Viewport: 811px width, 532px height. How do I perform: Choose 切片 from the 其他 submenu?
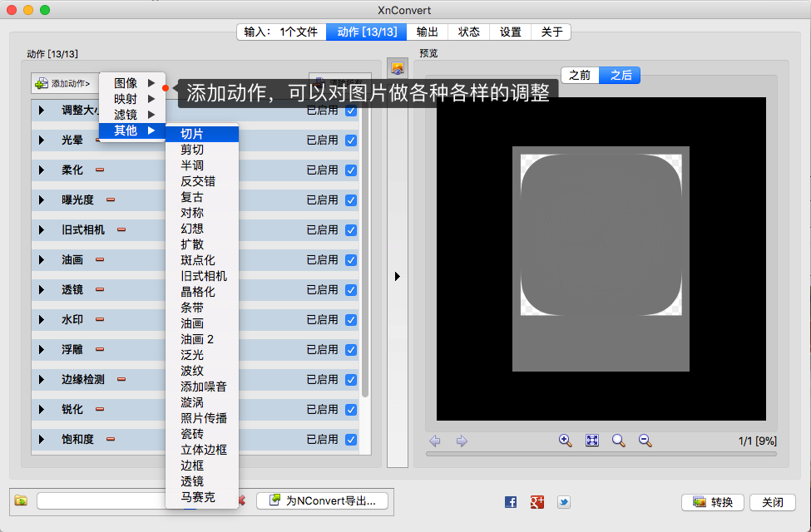coord(202,134)
